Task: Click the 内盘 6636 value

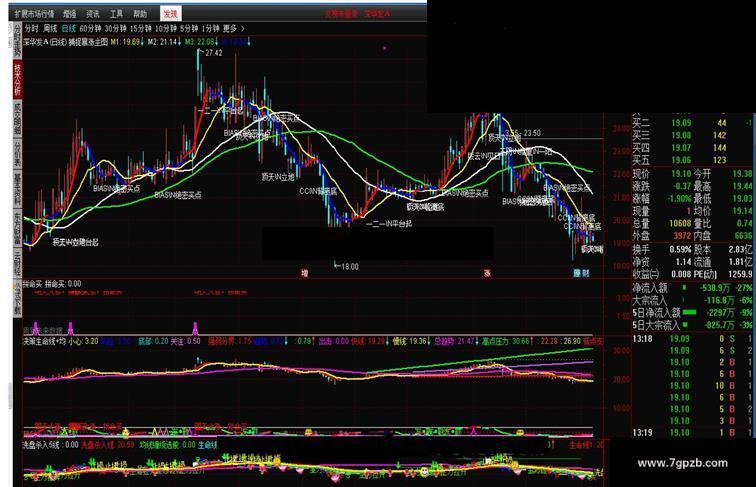Action: pyautogui.click(x=743, y=236)
